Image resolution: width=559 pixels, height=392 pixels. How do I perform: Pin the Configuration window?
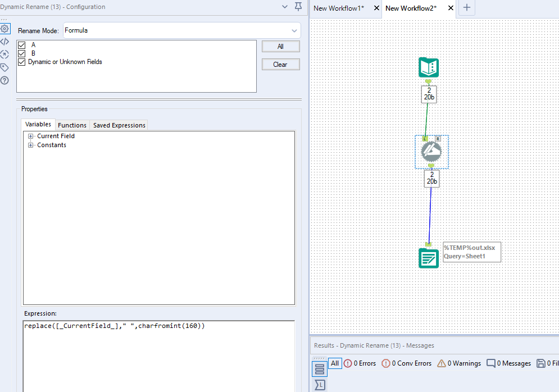coord(298,7)
